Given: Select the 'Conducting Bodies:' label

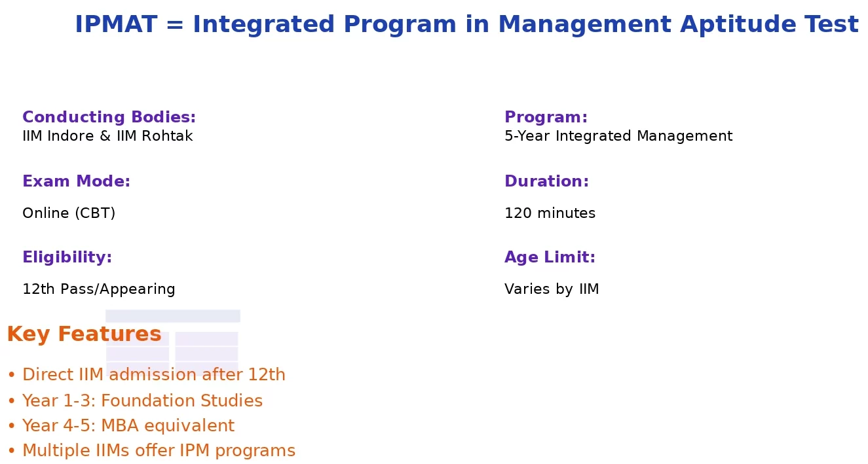Looking at the screenshot, I should [x=109, y=117].
